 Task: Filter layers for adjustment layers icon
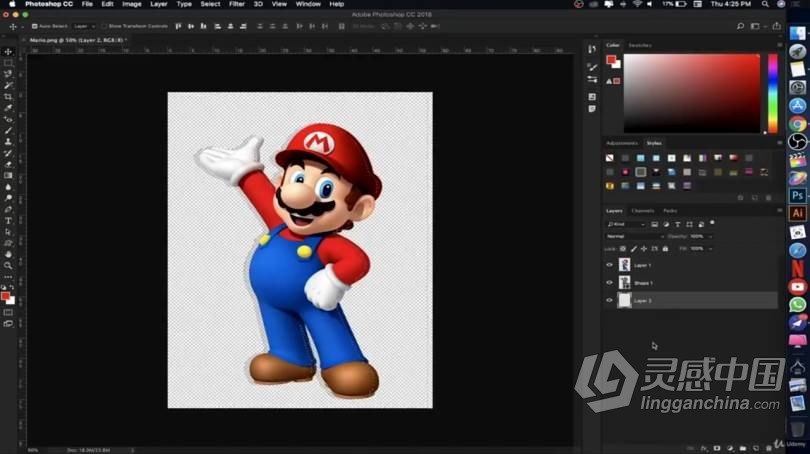pos(666,224)
